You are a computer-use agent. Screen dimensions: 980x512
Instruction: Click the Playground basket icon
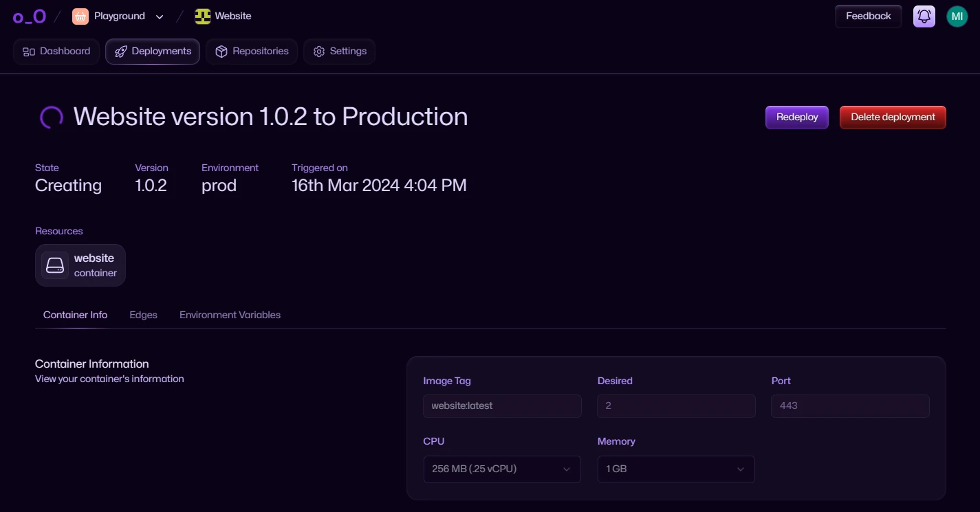(x=80, y=16)
